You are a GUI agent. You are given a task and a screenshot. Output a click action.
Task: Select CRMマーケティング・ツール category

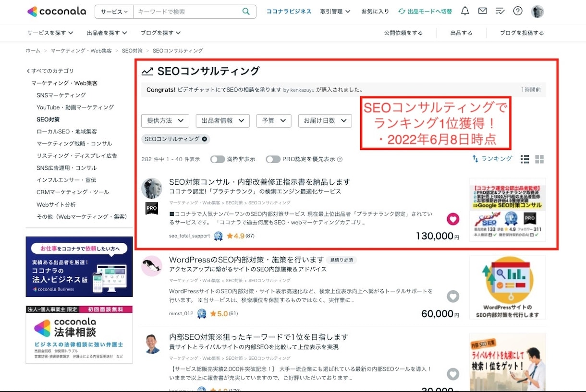[73, 192]
